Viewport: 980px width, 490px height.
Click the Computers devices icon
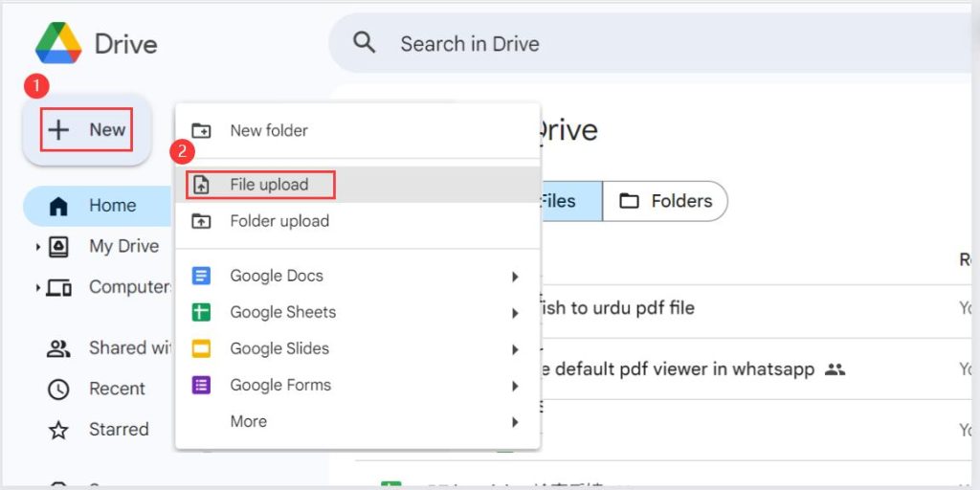pyautogui.click(x=58, y=288)
